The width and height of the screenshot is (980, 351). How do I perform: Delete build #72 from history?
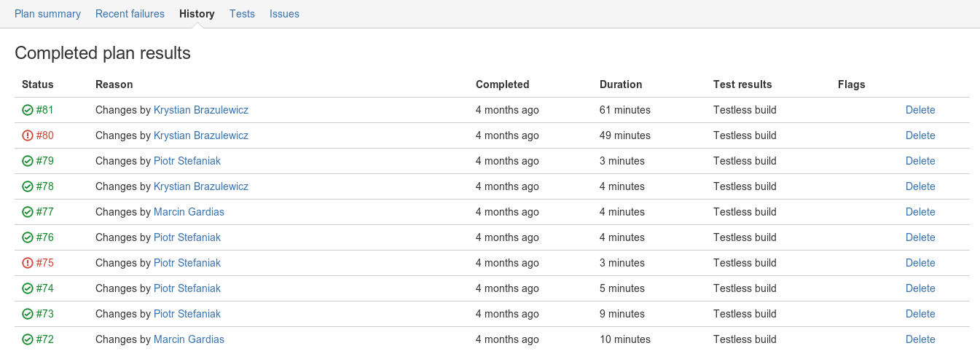point(920,339)
